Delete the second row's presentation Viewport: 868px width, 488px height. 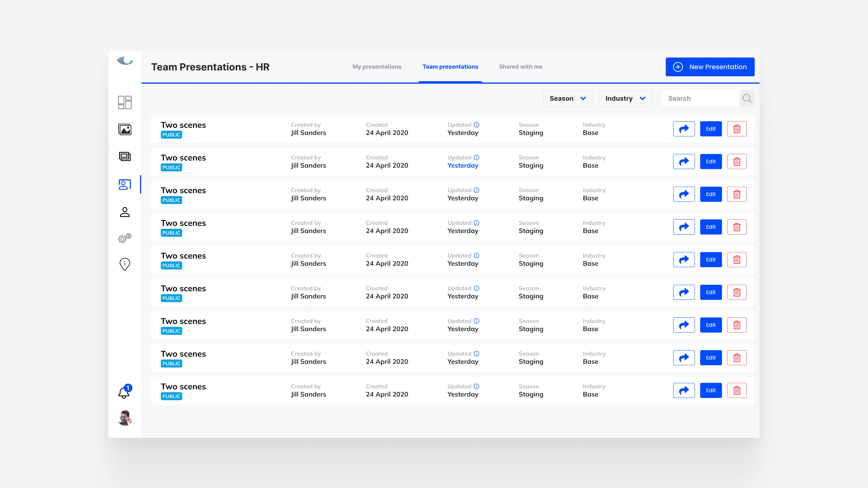tap(737, 161)
